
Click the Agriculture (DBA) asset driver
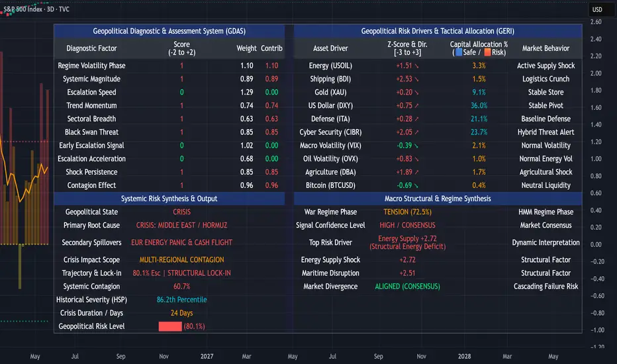[330, 172]
